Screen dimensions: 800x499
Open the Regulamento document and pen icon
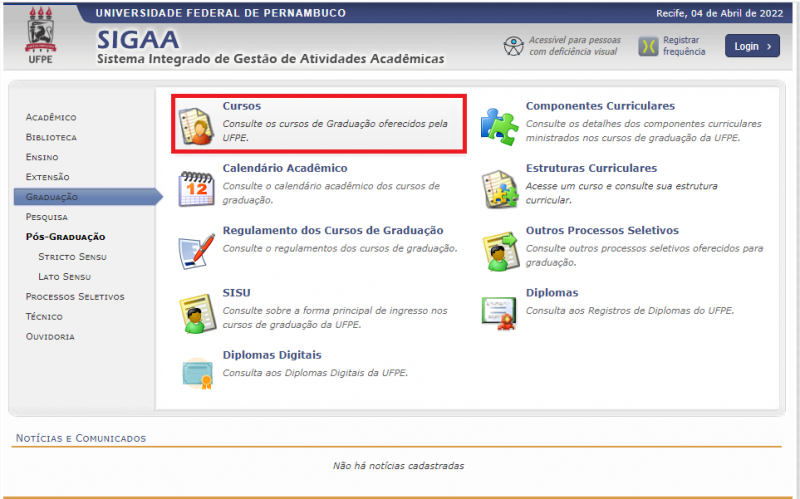(x=196, y=251)
